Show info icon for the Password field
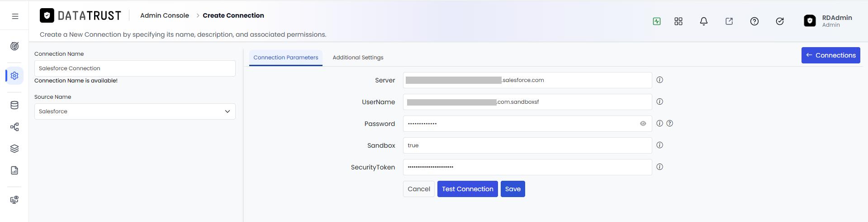The height and width of the screenshot is (222, 868). 660,123
